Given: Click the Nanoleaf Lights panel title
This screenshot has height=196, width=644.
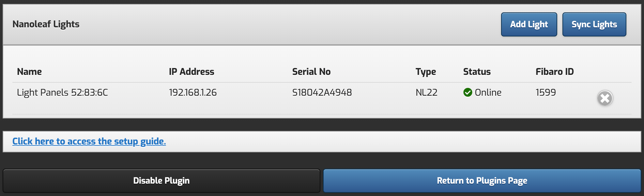Looking at the screenshot, I should (x=46, y=24).
